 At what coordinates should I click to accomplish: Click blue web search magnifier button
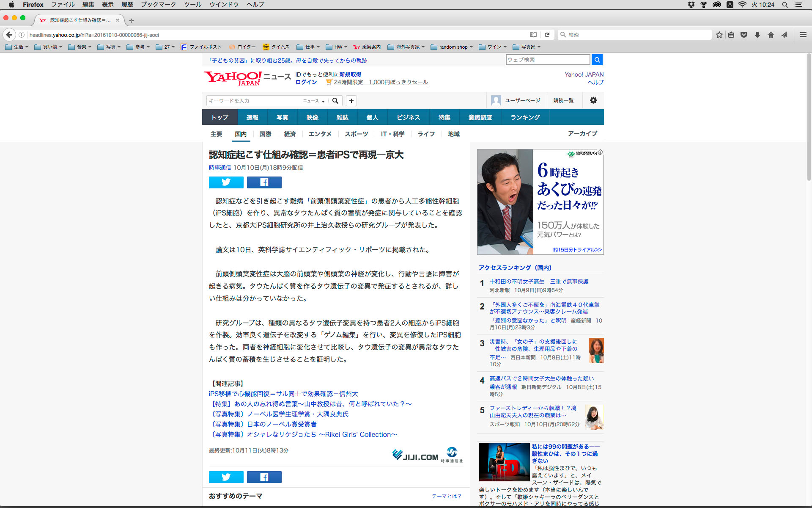[597, 60]
